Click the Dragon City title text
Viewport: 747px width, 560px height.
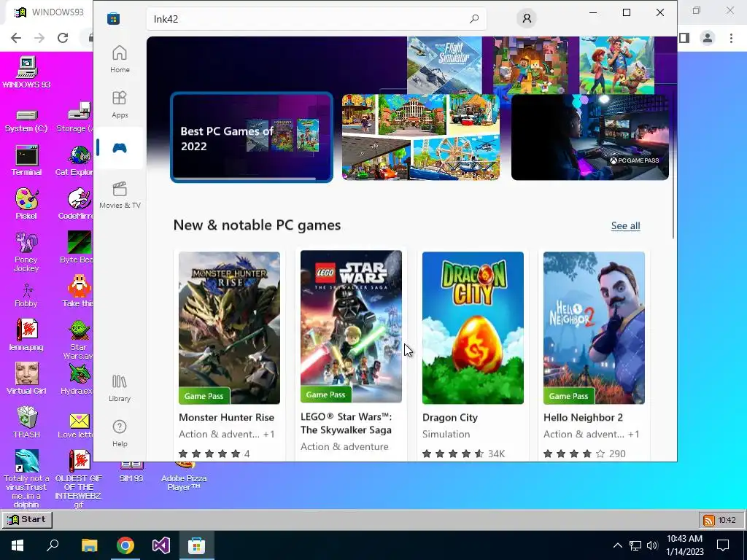449,418
